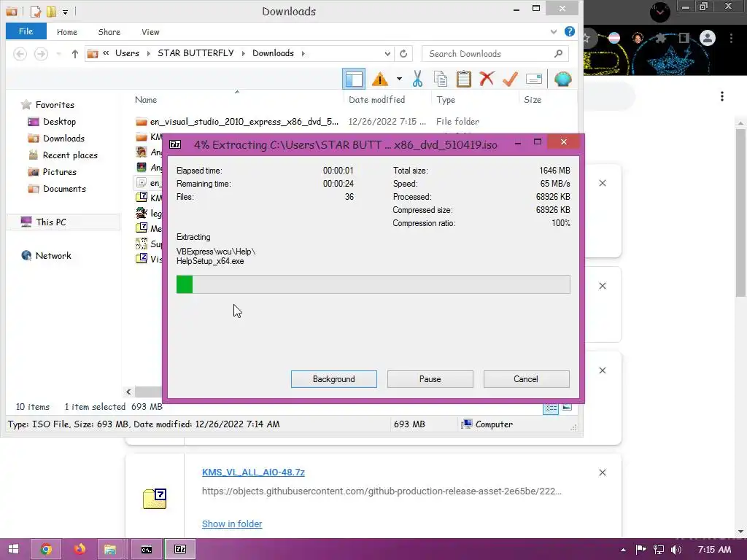The image size is (747, 560).
Task: Click the 7z icon in dialog title bar
Action: (175, 144)
